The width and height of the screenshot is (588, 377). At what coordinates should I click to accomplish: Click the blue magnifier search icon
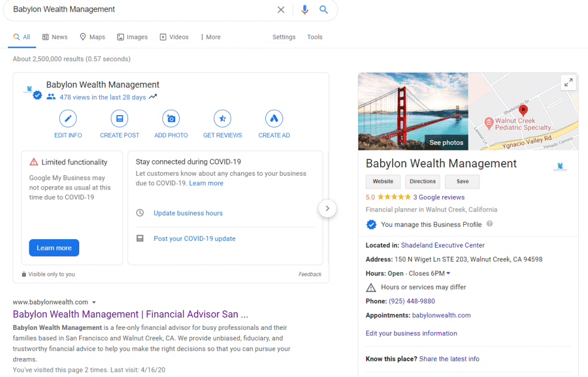(324, 10)
